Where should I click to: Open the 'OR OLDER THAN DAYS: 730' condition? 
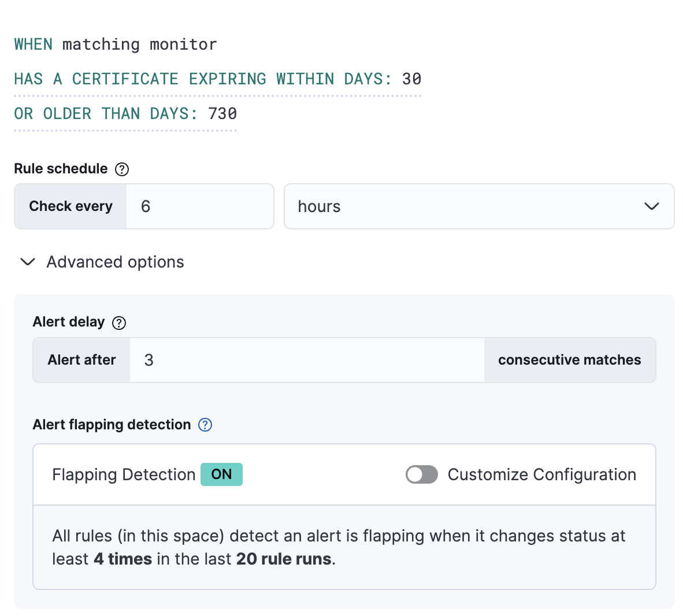point(125,113)
